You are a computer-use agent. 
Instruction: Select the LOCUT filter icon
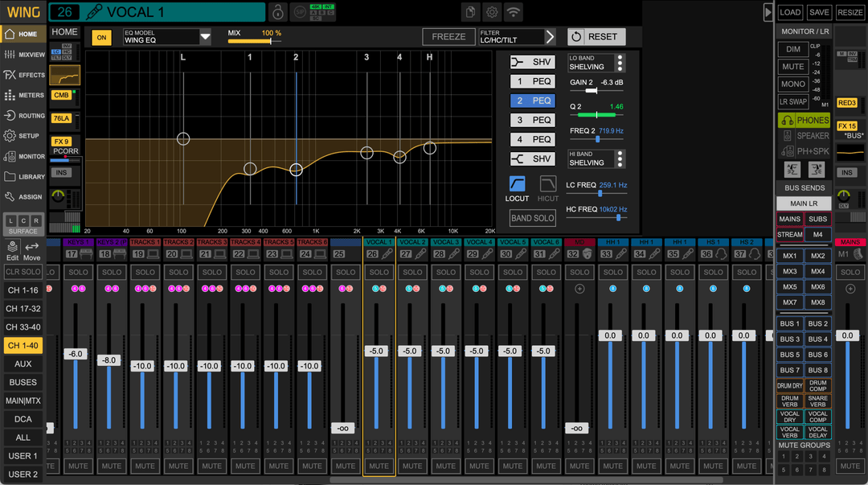[517, 184]
